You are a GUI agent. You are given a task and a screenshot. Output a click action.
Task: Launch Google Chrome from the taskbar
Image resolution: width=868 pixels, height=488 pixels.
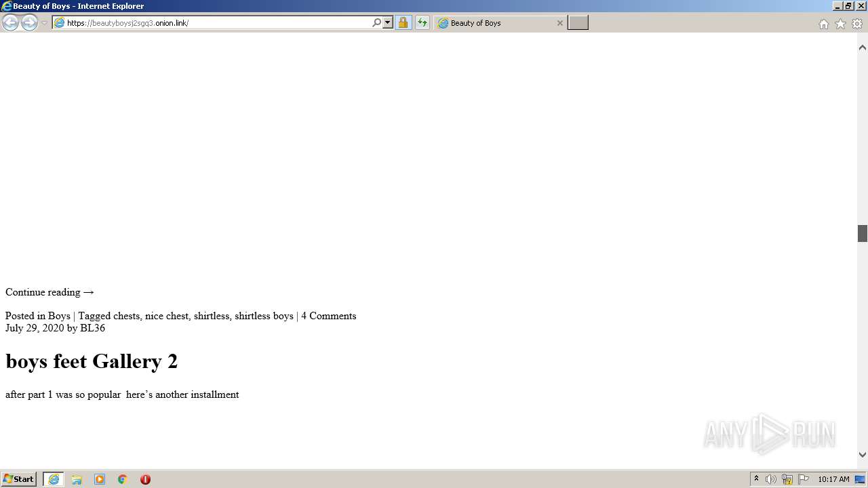(123, 479)
